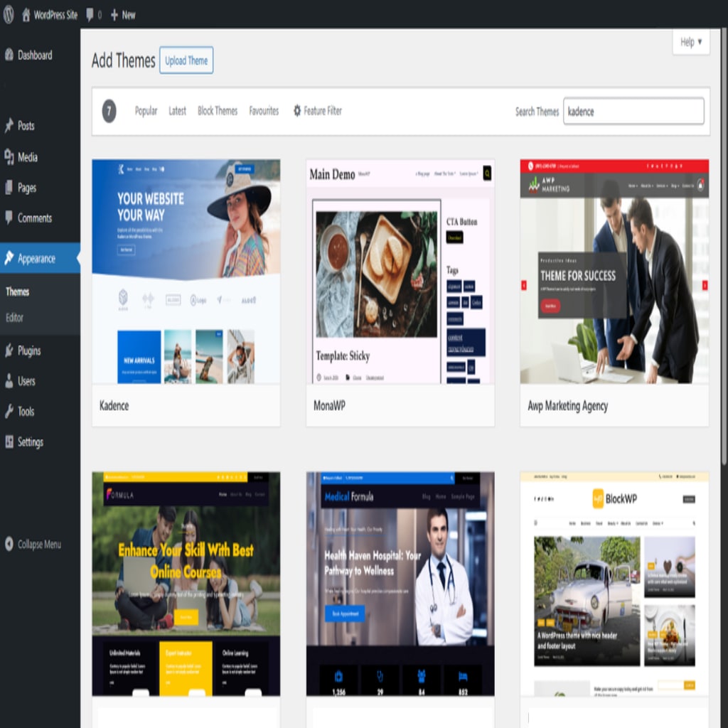
Task: Click the Pages document icon
Action: [x=9, y=188]
